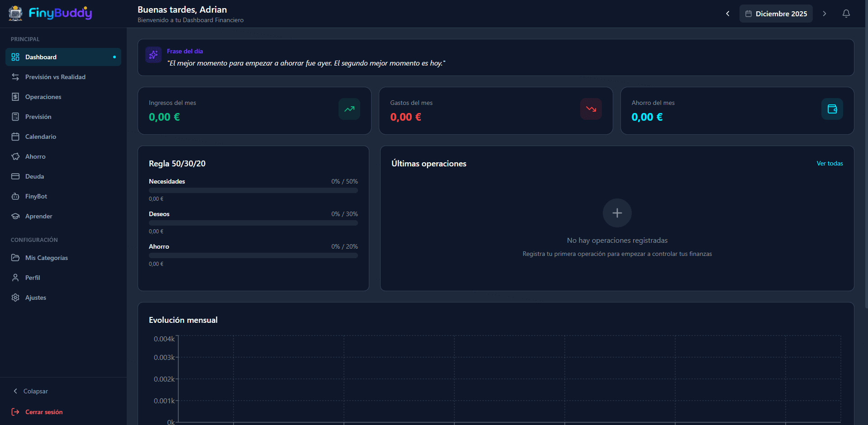
Task: Open the Calendario section
Action: click(41, 137)
